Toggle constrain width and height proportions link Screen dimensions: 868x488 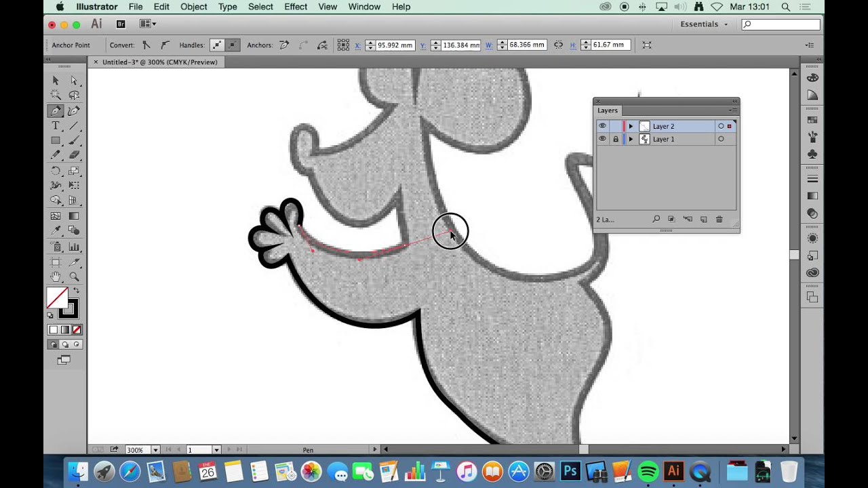558,45
